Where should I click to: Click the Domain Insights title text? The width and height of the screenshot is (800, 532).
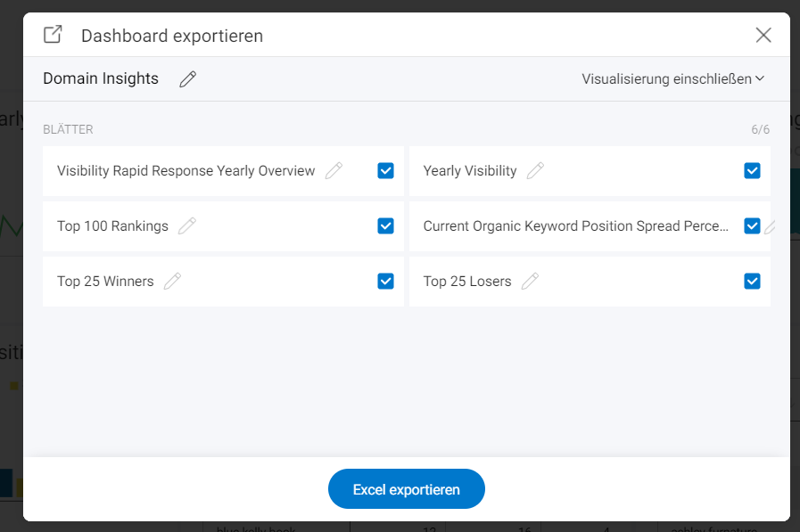[101, 78]
